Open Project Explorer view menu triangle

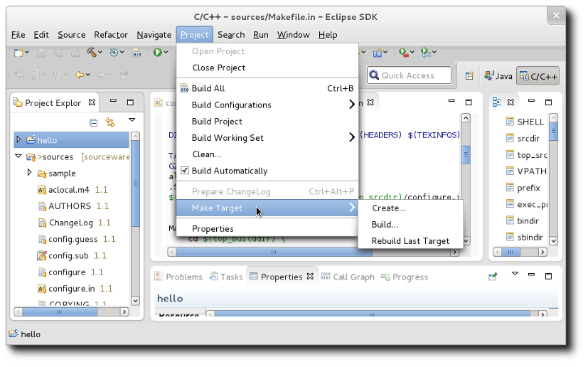[x=132, y=119]
